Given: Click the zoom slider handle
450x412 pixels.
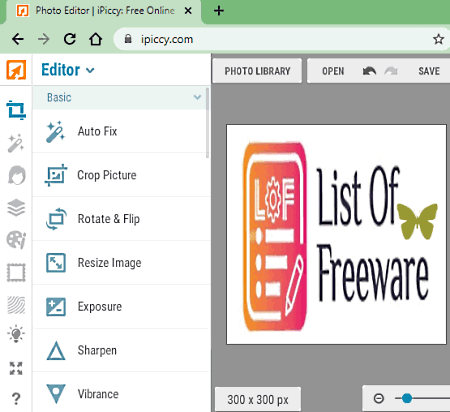Looking at the screenshot, I should pos(407,398).
